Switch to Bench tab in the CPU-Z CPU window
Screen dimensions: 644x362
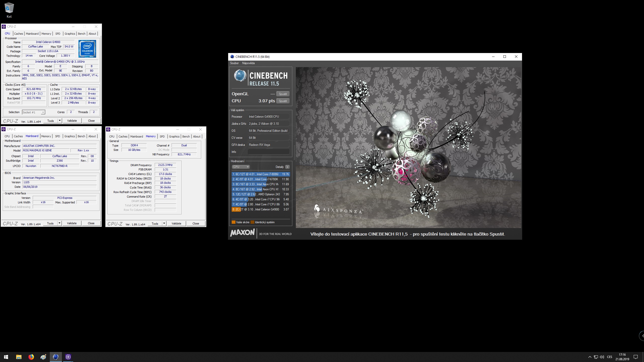tap(82, 34)
